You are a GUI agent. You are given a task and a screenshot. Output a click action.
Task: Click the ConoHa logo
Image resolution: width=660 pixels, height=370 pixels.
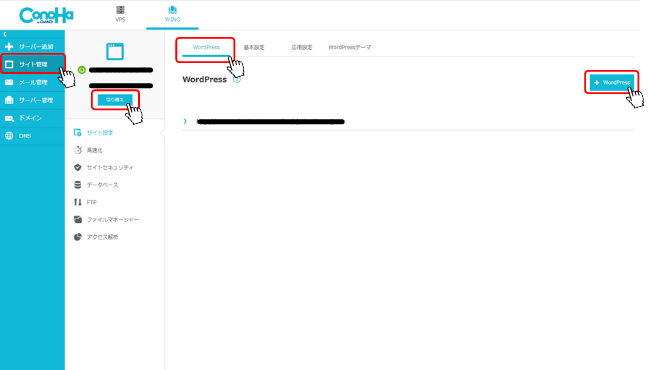(46, 16)
